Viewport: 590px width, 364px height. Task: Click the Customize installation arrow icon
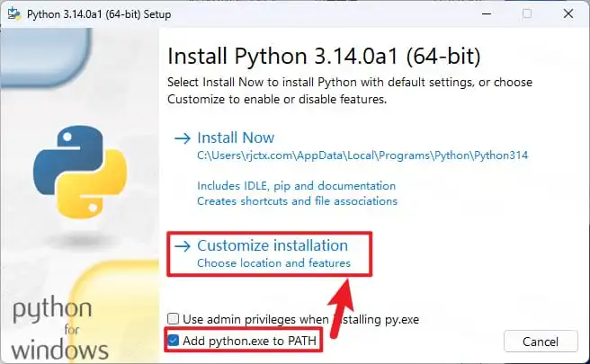183,246
